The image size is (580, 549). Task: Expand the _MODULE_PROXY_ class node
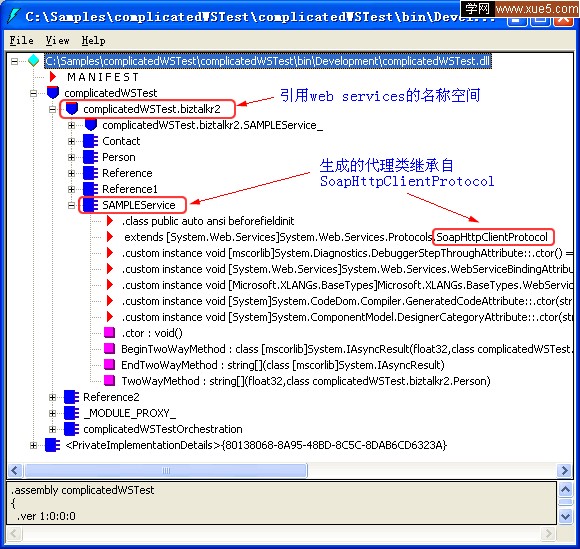tap(53, 413)
